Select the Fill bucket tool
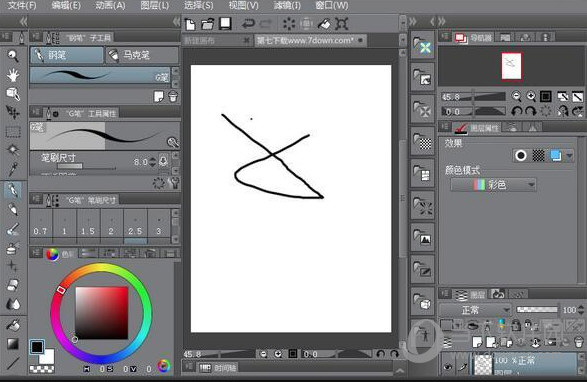This screenshot has height=382, width=587. tap(13, 325)
